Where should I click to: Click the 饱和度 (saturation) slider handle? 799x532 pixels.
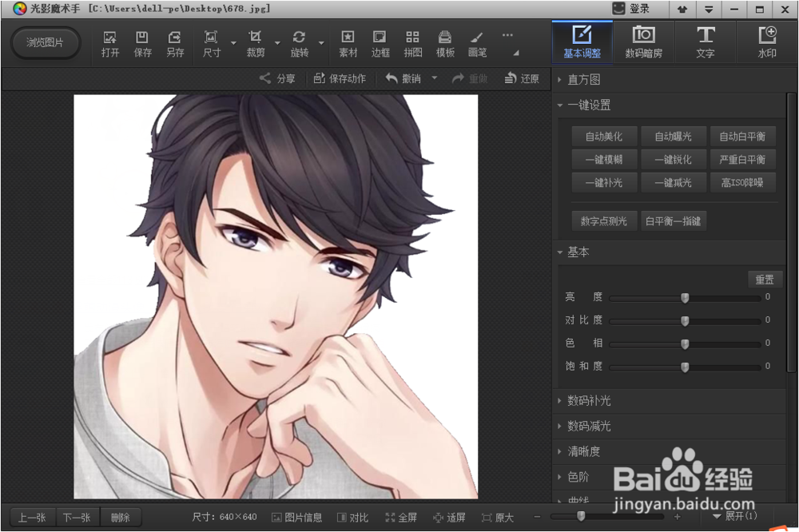(x=685, y=367)
